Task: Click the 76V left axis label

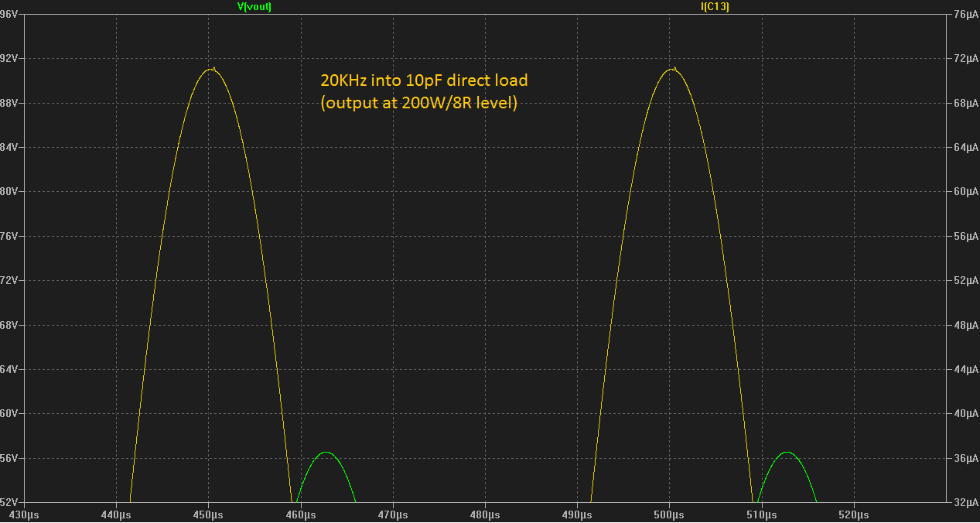Action: click(9, 236)
